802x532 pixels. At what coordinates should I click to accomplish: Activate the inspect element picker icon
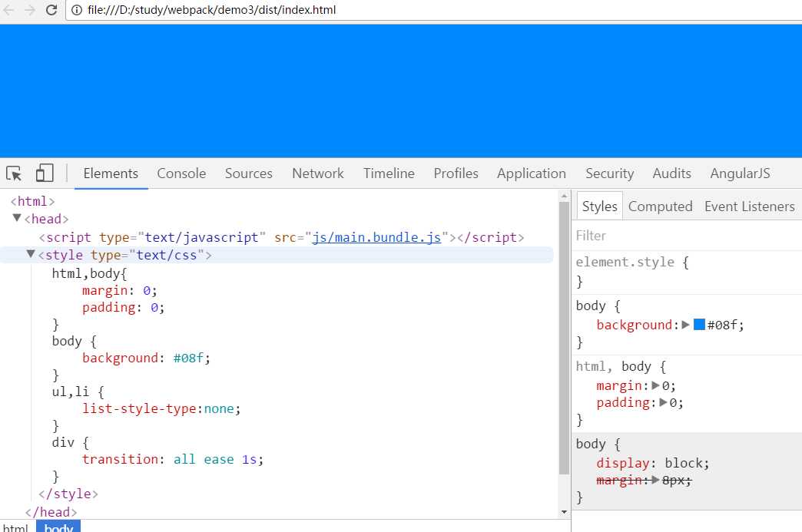tap(14, 173)
